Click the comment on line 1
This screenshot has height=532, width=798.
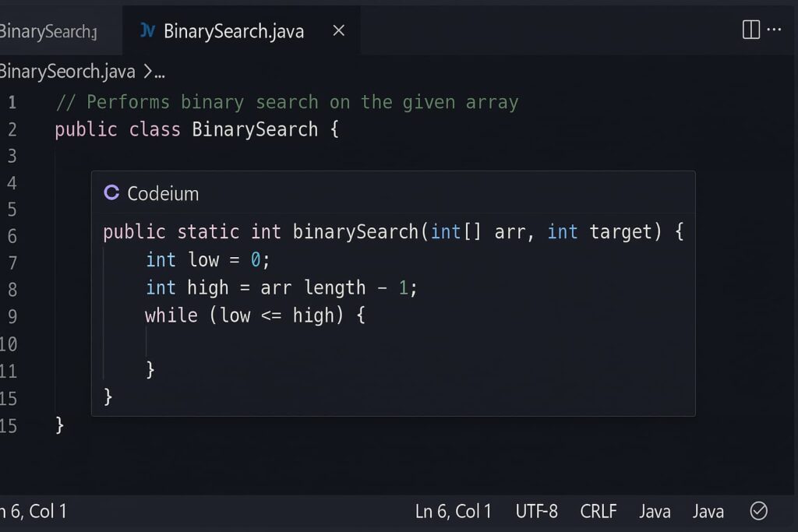[x=287, y=102]
